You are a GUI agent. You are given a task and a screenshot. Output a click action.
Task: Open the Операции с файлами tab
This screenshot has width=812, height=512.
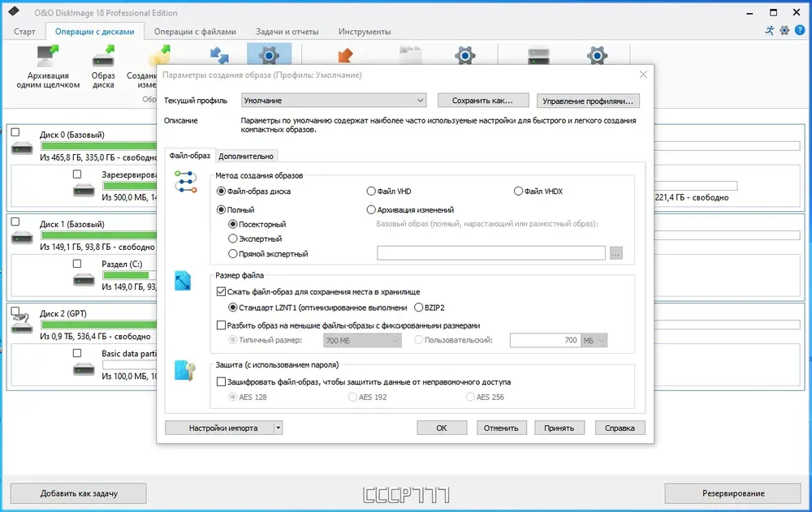(195, 32)
